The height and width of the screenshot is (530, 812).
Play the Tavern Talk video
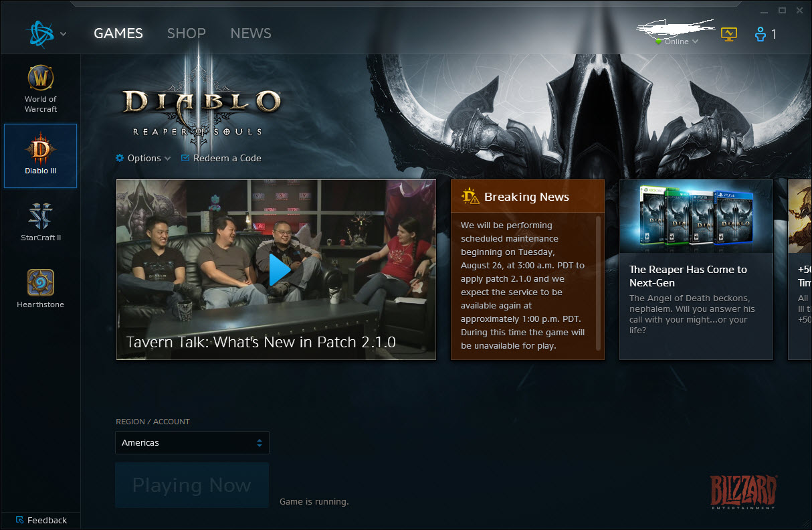280,270
